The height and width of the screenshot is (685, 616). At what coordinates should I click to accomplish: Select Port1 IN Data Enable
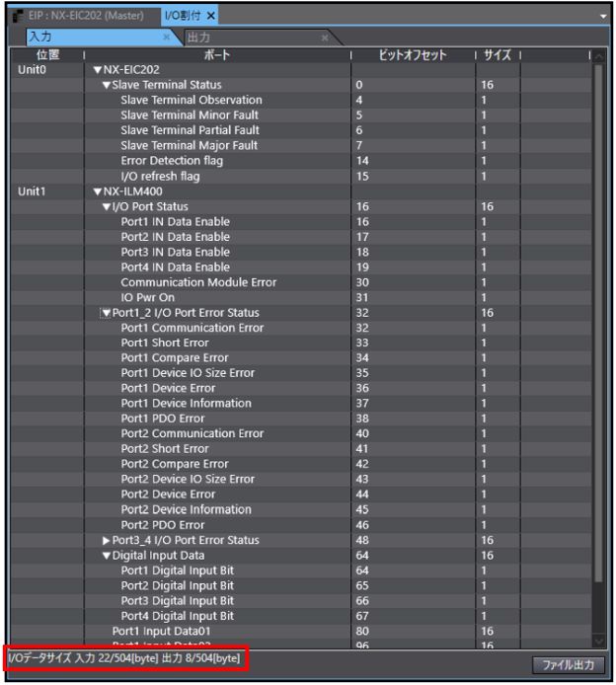[301, 222]
